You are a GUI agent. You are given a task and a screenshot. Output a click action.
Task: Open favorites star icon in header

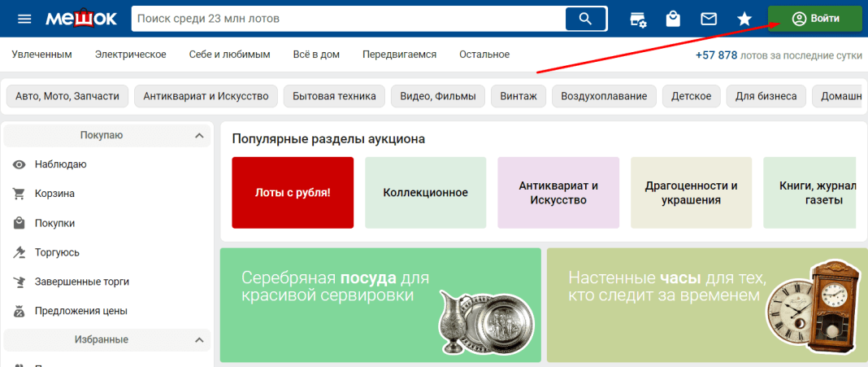click(x=744, y=19)
